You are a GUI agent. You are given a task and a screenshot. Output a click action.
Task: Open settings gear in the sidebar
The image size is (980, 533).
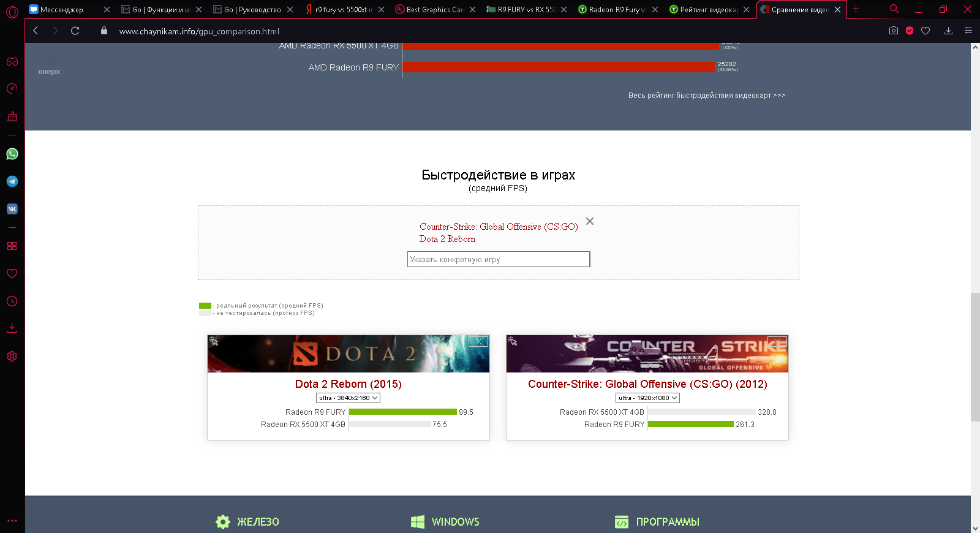tap(12, 356)
